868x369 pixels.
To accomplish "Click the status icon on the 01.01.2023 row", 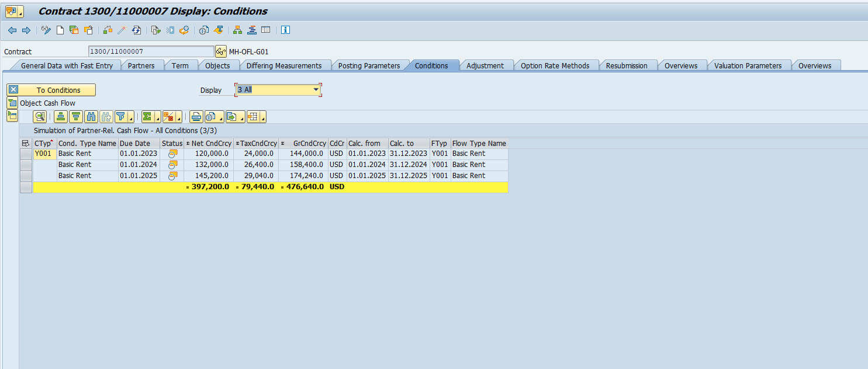I will pyautogui.click(x=172, y=154).
